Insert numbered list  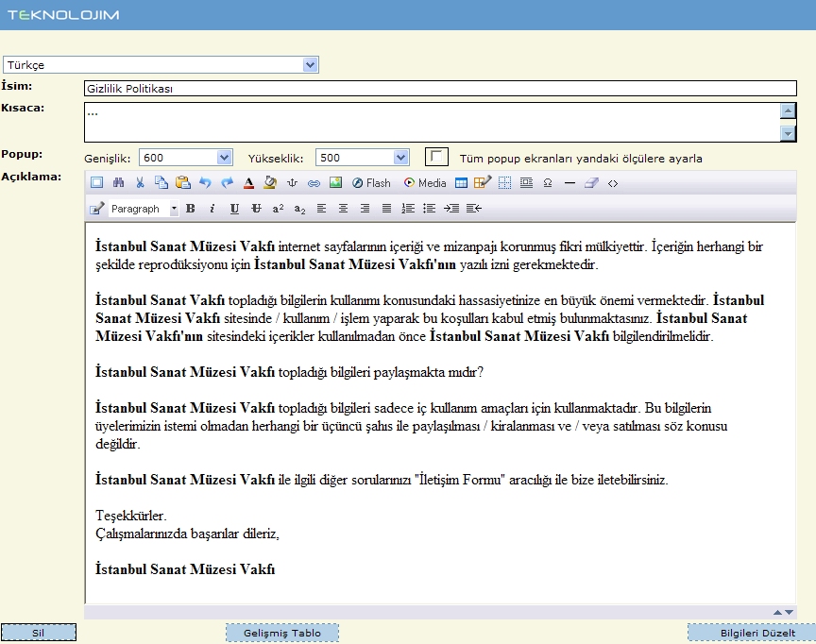[x=408, y=208]
